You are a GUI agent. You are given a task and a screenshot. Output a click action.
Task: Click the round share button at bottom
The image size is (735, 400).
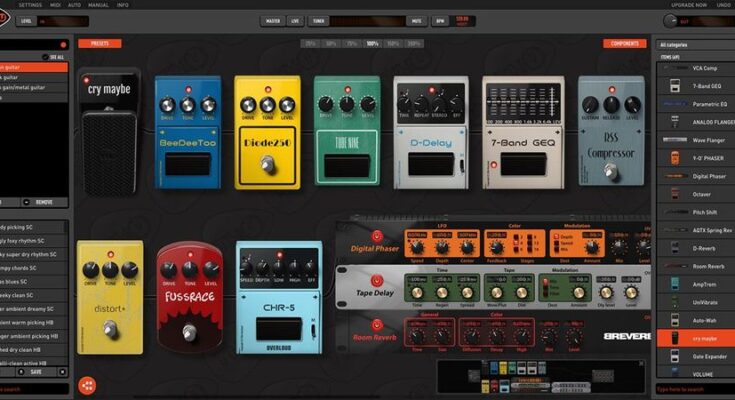[x=87, y=385]
